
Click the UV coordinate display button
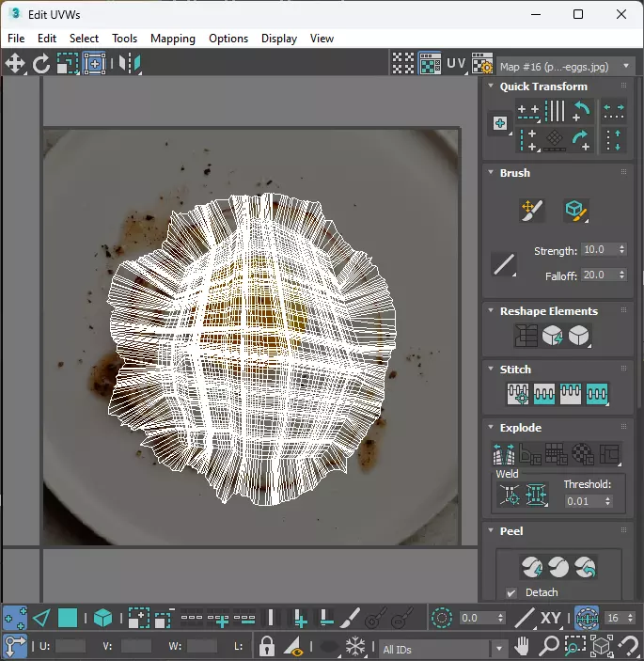(x=456, y=64)
